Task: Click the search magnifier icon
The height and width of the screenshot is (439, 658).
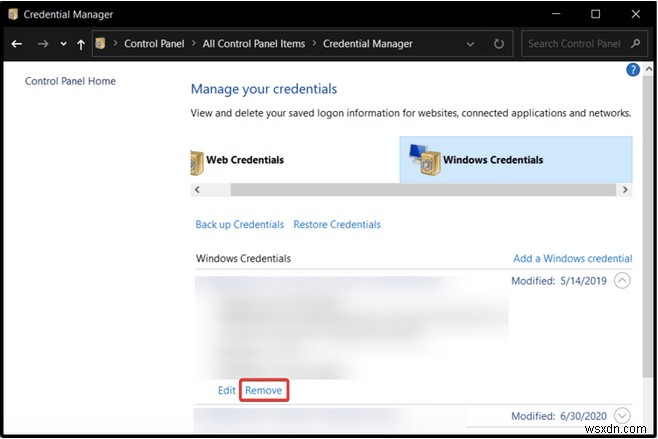Action: point(635,44)
